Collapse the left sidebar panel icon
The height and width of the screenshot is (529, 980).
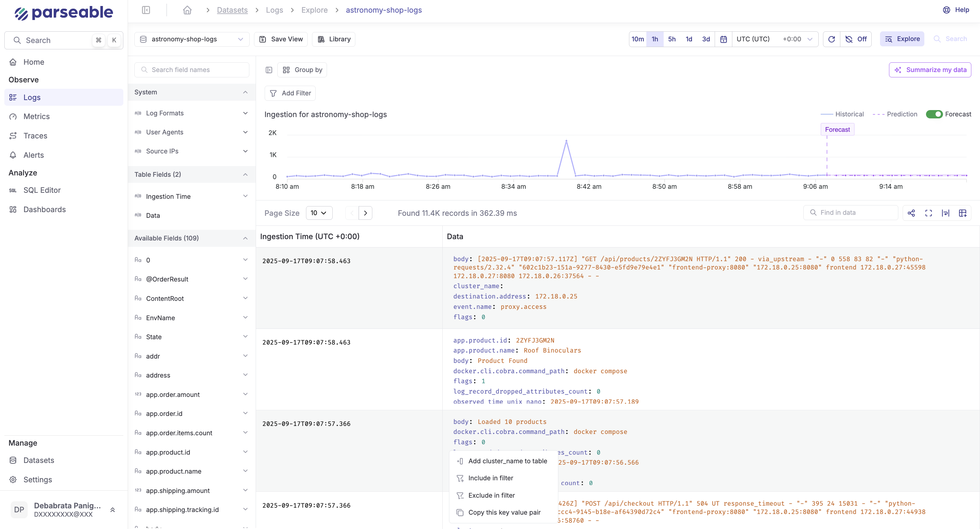pyautogui.click(x=146, y=10)
